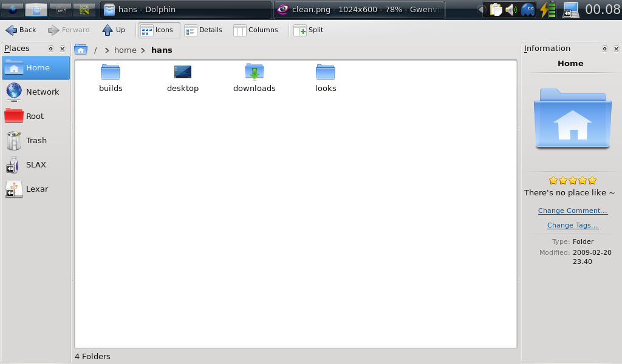Image resolution: width=622 pixels, height=364 pixels.
Task: Switch to Columns view mode
Action: (x=256, y=30)
